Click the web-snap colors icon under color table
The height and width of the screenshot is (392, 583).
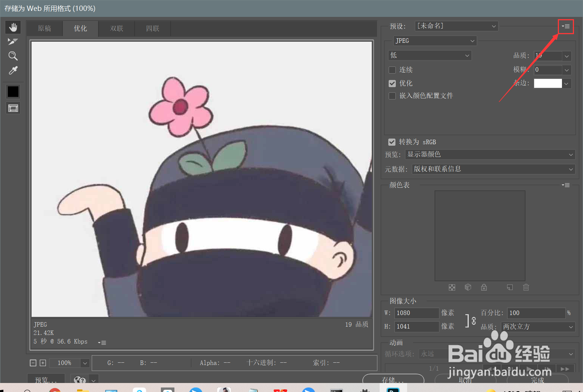coord(452,287)
